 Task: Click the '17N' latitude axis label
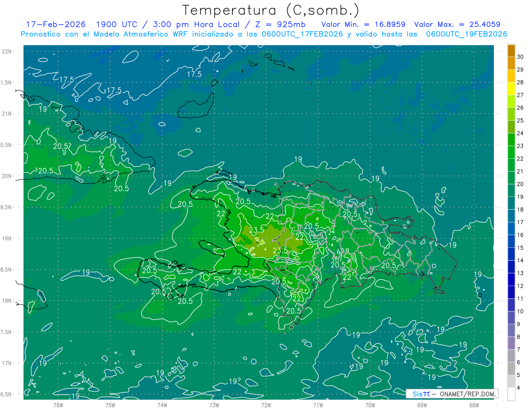pos(8,363)
